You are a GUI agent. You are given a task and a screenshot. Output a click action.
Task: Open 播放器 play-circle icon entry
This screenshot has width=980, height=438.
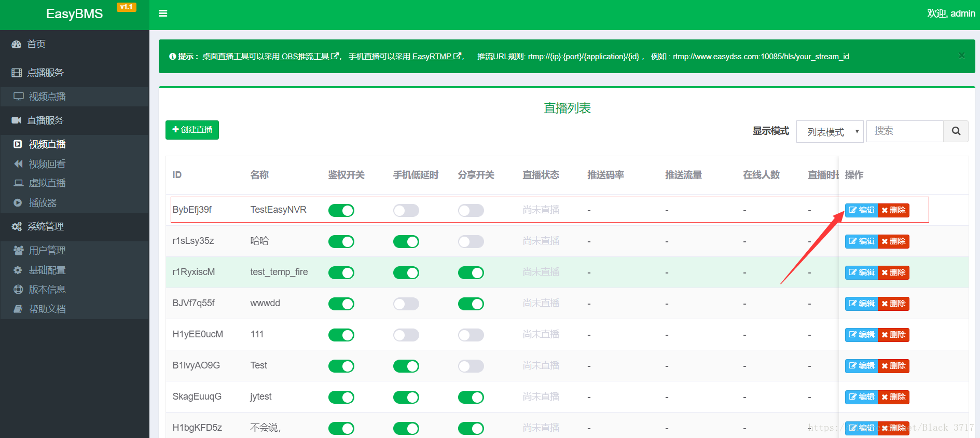tap(18, 203)
